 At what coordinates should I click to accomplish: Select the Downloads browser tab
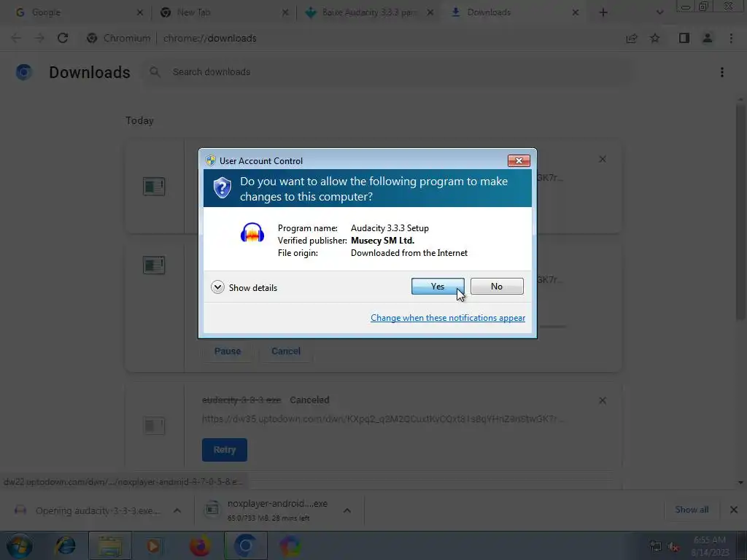point(514,12)
